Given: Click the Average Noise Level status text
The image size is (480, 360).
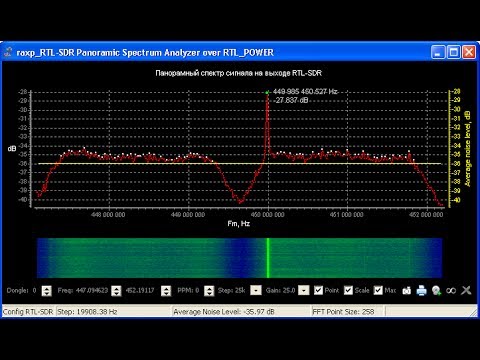Looking at the screenshot, I should pos(224,312).
